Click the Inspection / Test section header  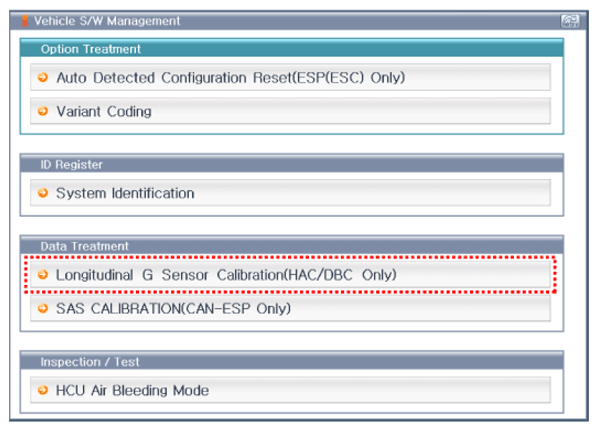(292, 361)
